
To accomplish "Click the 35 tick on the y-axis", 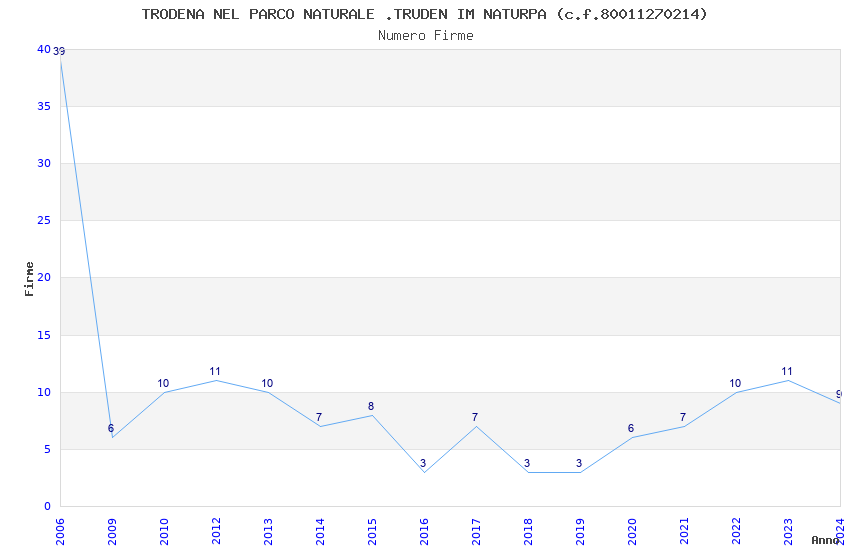I will tap(43, 106).
